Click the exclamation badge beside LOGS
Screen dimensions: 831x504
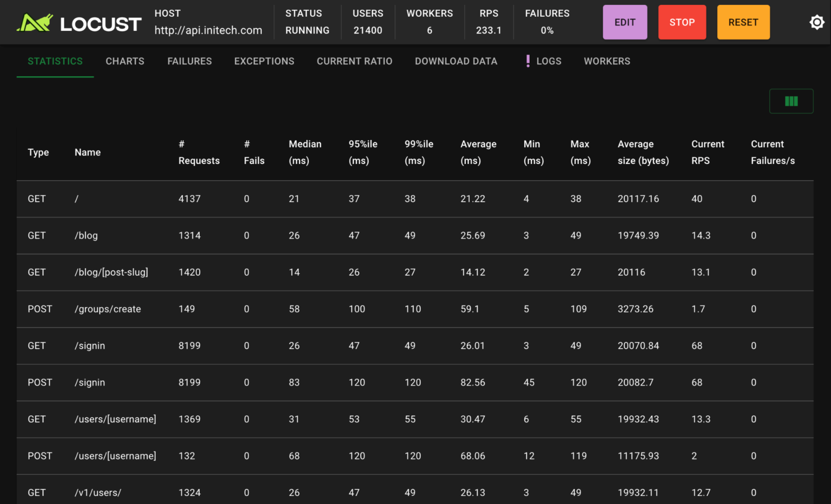pos(528,61)
